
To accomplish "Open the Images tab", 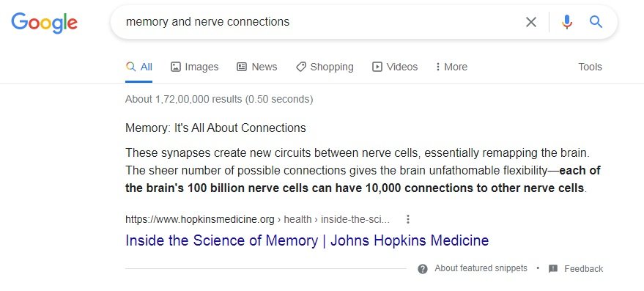I will [195, 67].
